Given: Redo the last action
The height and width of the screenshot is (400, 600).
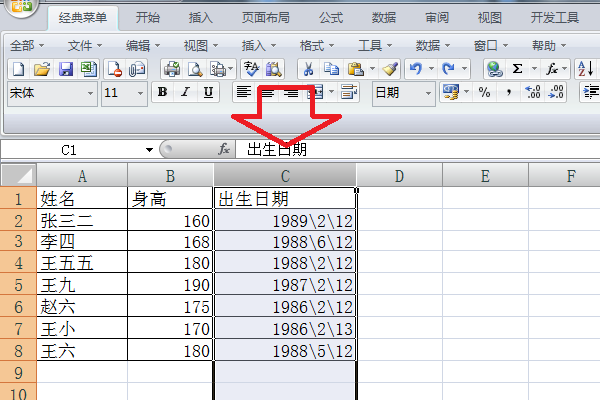Looking at the screenshot, I should pyautogui.click(x=448, y=69).
